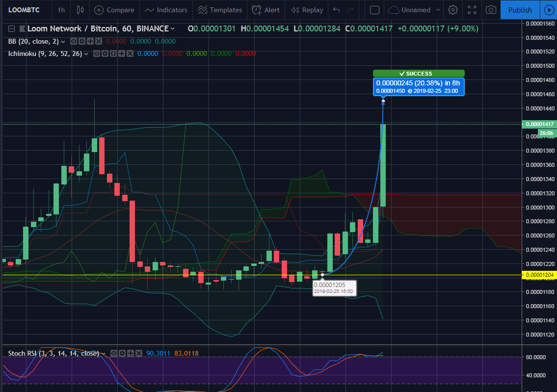Click Compare to add a symbol
This screenshot has height=392, width=557.
pos(114,10)
